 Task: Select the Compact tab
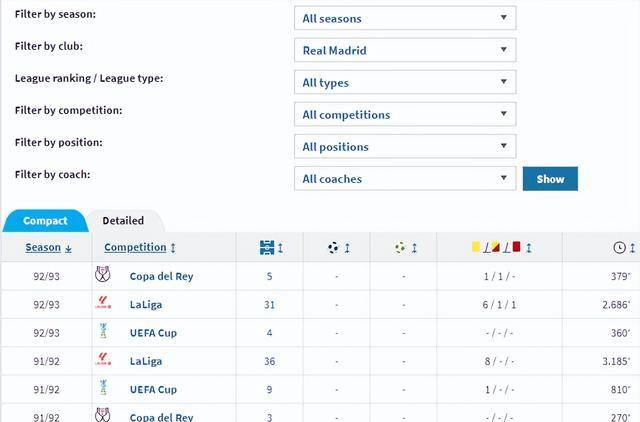(x=45, y=220)
